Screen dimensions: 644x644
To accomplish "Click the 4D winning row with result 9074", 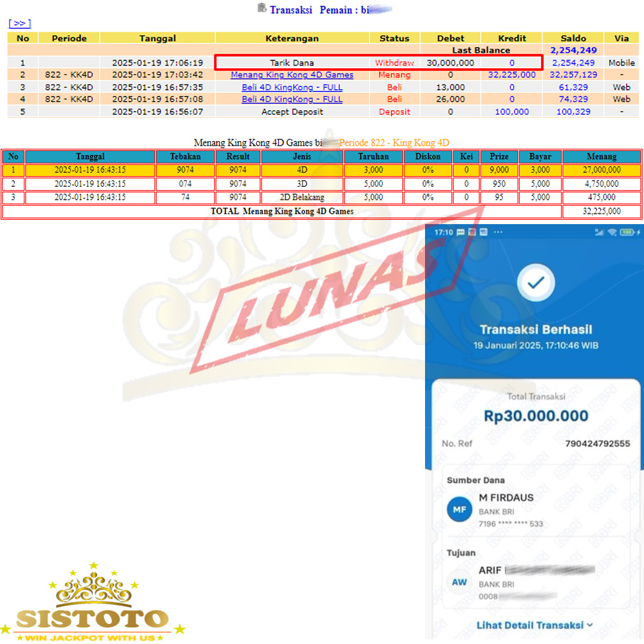I will coord(302,170).
